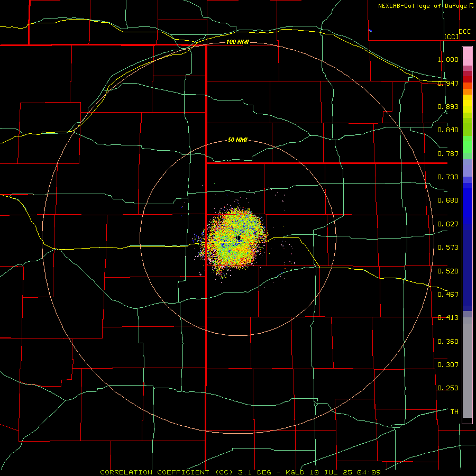Pick the dark red segment of the color scale
The width and height of the screenshot is (476, 476).
[467, 79]
